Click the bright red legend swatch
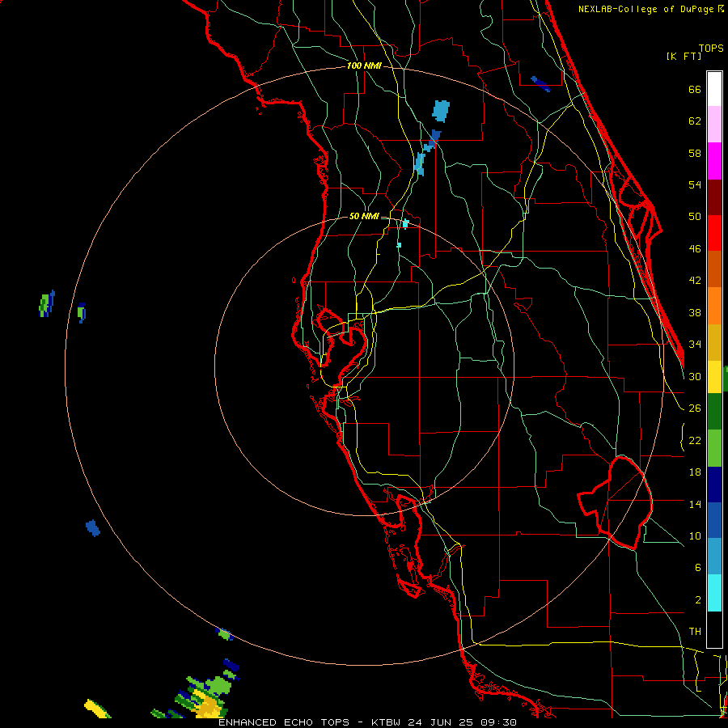Image resolution: width=728 pixels, height=728 pixels. 714,233
